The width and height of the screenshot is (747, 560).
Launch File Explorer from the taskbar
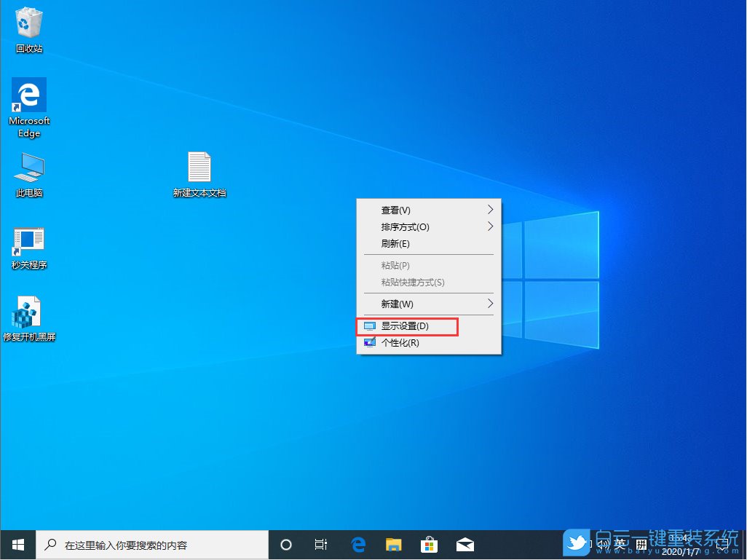393,544
